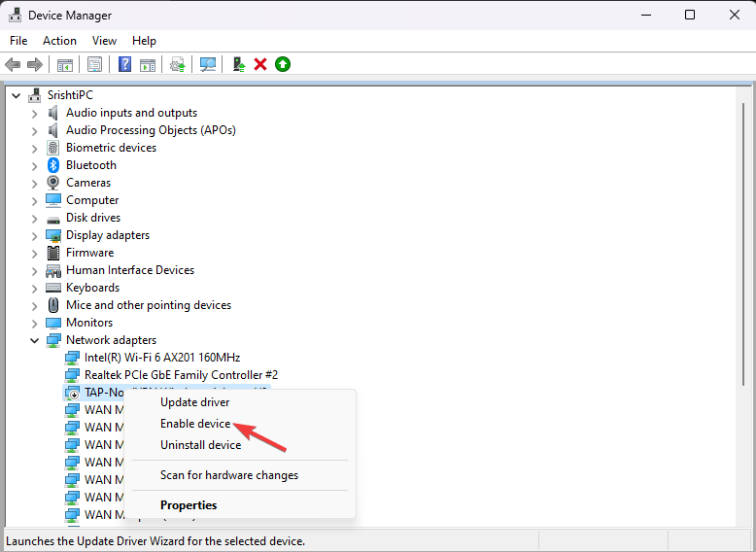
Task: Expand the Disk drives chevron
Action: [34, 219]
